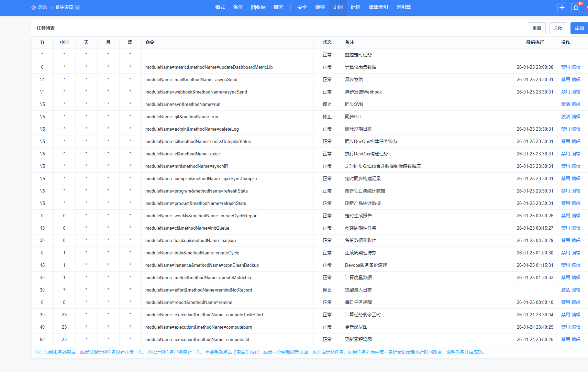588x372 pixels.
Task: Go to the 表引擎 tab
Action: click(403, 8)
